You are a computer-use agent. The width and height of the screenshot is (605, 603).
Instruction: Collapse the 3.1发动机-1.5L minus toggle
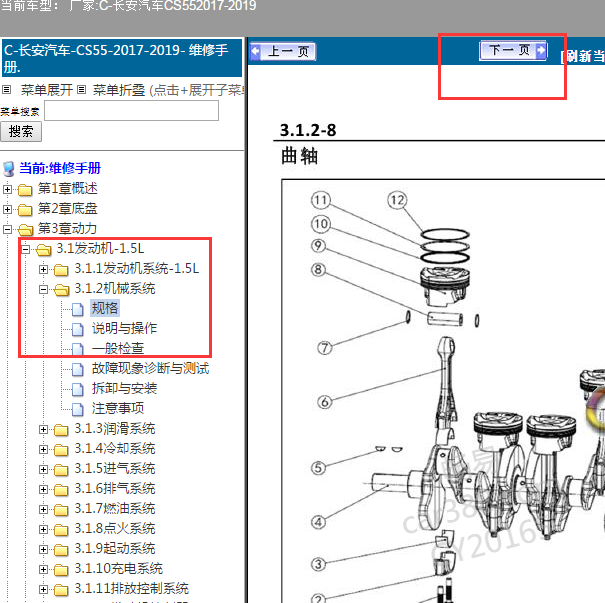point(25,250)
